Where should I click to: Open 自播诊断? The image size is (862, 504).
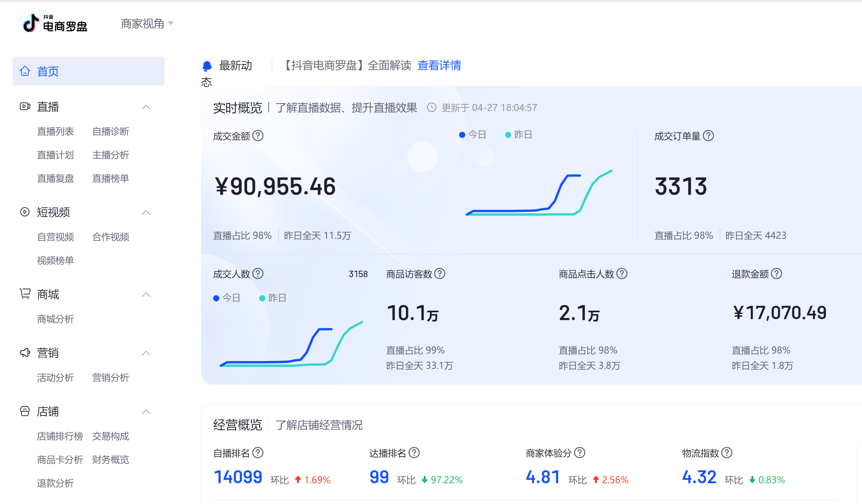click(x=110, y=131)
